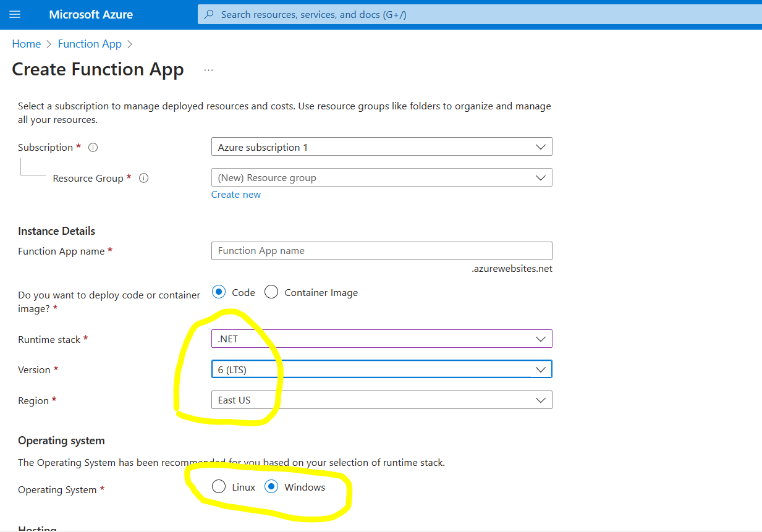The image size is (762, 532).
Task: Open the ellipsis menu beside Create Function App
Action: pos(208,70)
